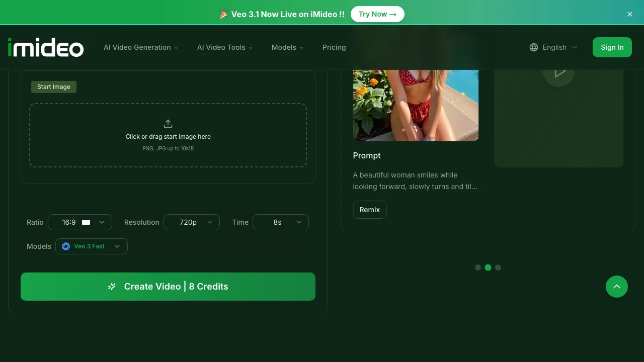Viewport: 644px width, 362px height.
Task: Click the upload icon in Start Image area
Action: [168, 123]
